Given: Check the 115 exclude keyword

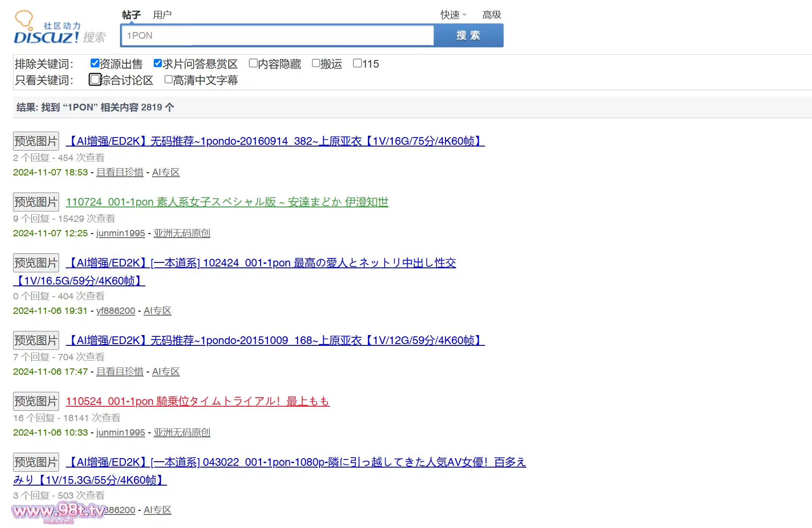Looking at the screenshot, I should pos(357,63).
